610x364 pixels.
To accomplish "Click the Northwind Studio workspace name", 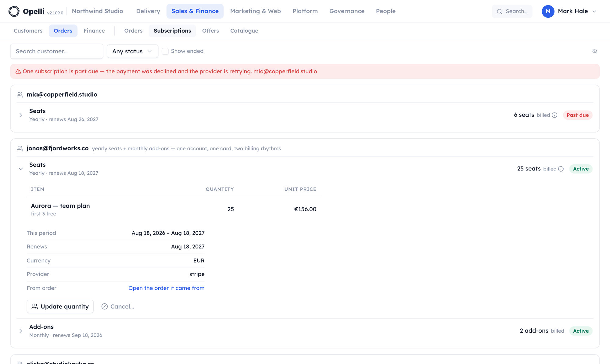I will coord(98,11).
